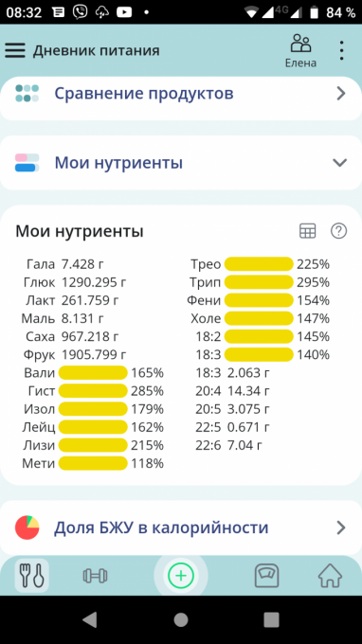Expand Сравнение продуктов section
362x644 pixels.
click(181, 94)
